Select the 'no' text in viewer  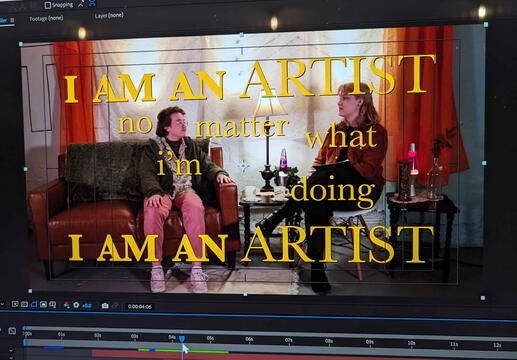coord(135,124)
